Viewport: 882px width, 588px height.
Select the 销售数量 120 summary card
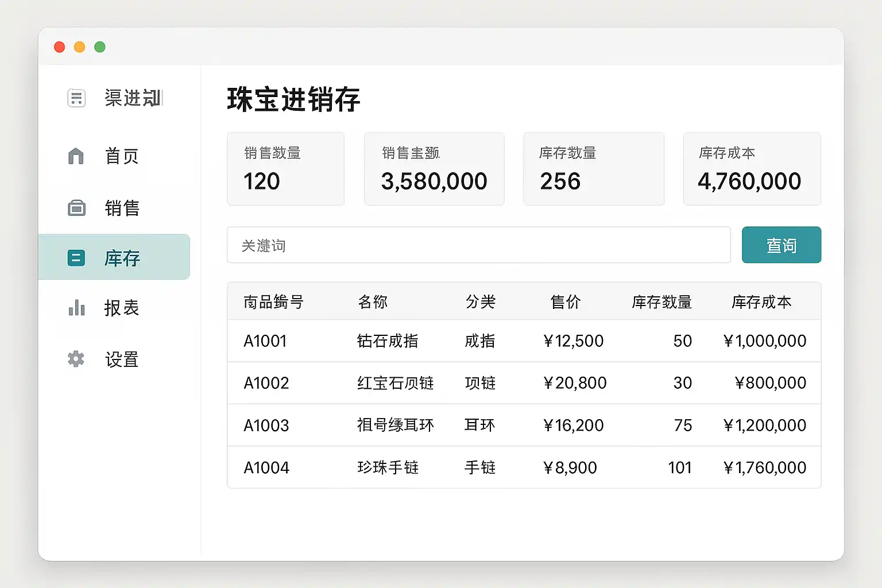pyautogui.click(x=285, y=169)
